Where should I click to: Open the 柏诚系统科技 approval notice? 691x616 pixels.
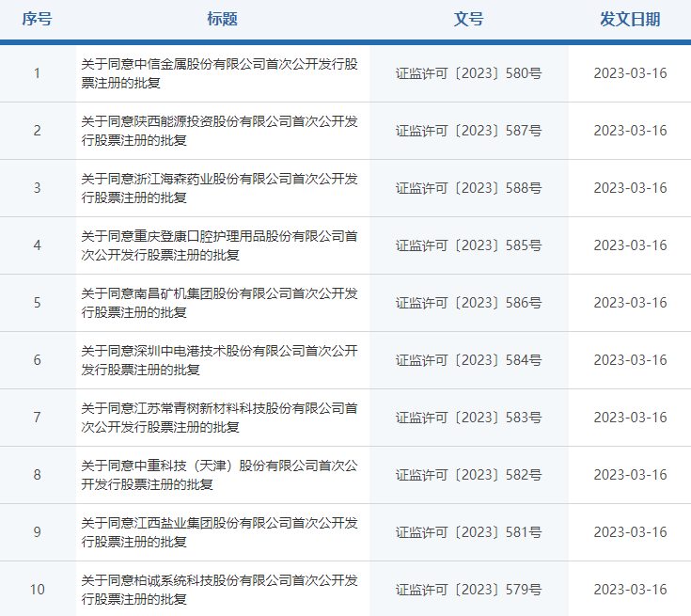click(219, 589)
